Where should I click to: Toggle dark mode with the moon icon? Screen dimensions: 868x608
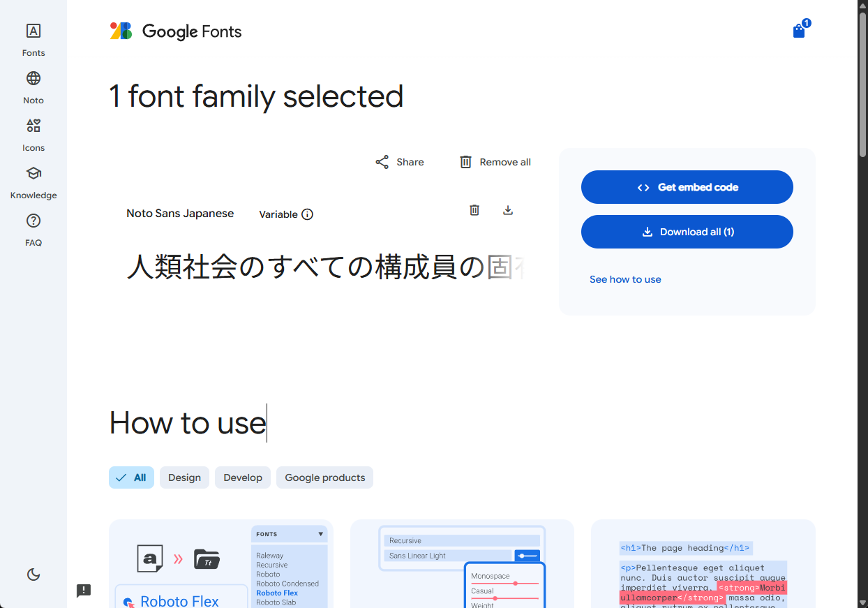[33, 574]
